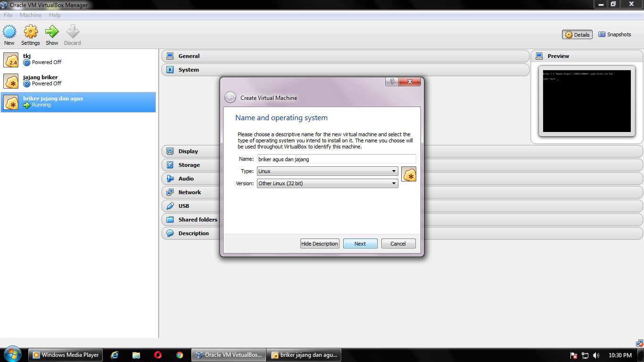Launch Internet Explorer from the taskbar
Image resolution: width=644 pixels, height=362 pixels.
point(115,355)
